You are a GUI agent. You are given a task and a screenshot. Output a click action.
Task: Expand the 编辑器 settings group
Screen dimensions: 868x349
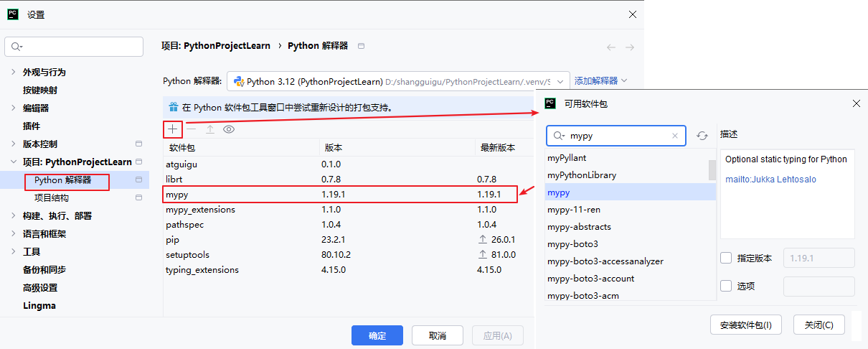coord(13,108)
